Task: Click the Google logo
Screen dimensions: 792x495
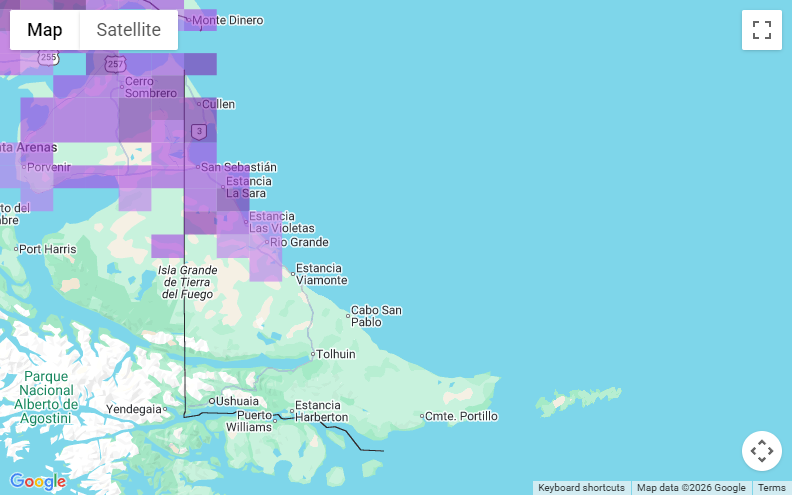Action: click(x=38, y=482)
